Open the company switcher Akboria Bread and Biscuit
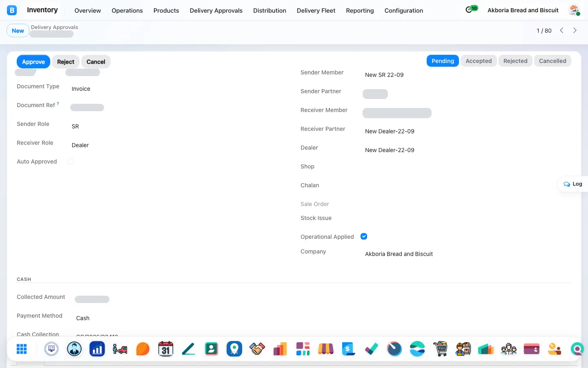Screen dimensions: 588x368 pos(523,10)
